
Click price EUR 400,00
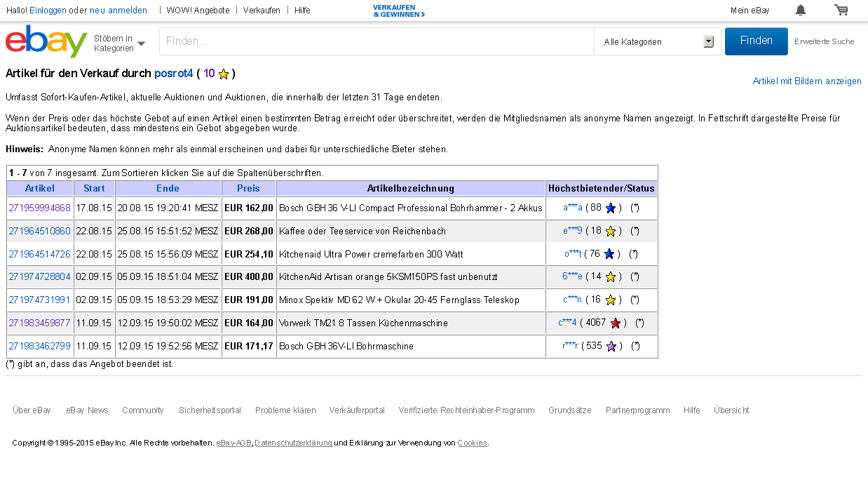click(x=249, y=277)
